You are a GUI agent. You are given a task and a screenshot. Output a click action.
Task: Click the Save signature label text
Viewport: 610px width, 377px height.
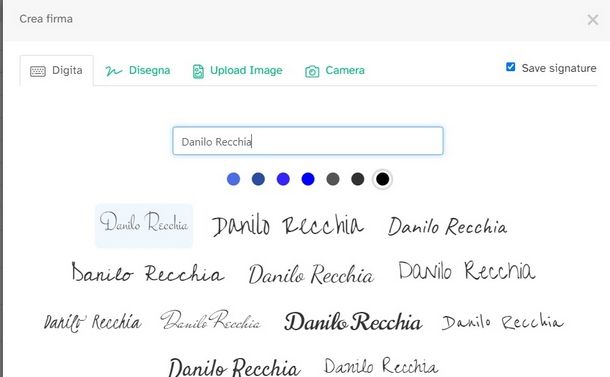pos(559,68)
